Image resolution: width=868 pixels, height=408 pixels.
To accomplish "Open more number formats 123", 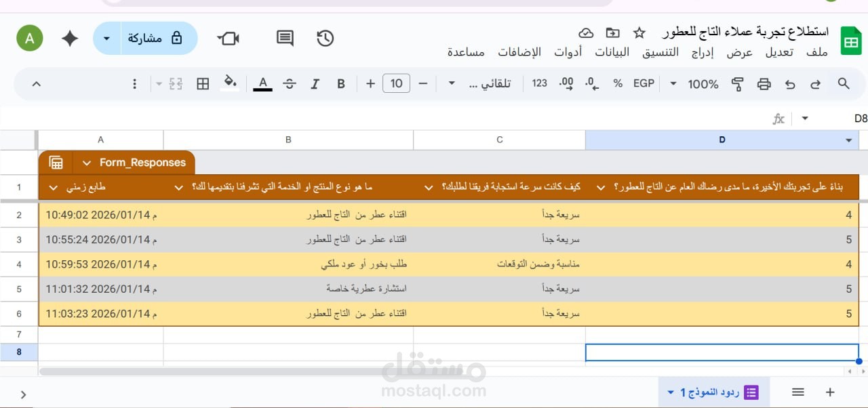I will 540,83.
